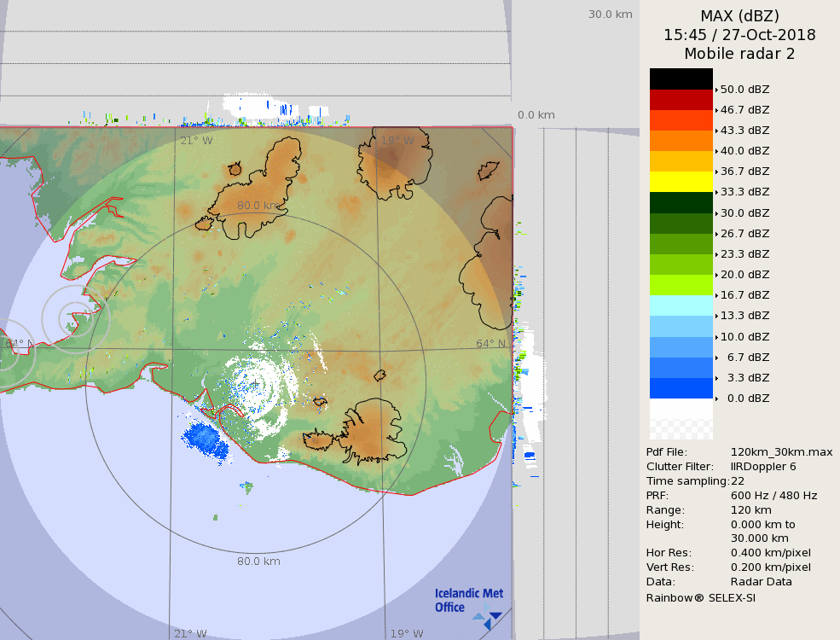Click the upper 80.0 km range ring label
The image size is (840, 640).
[258, 206]
